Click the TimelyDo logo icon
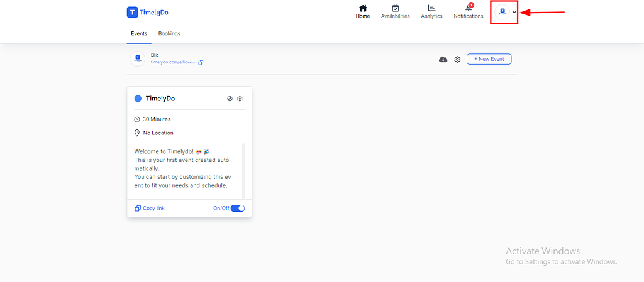The image size is (644, 282). [132, 13]
